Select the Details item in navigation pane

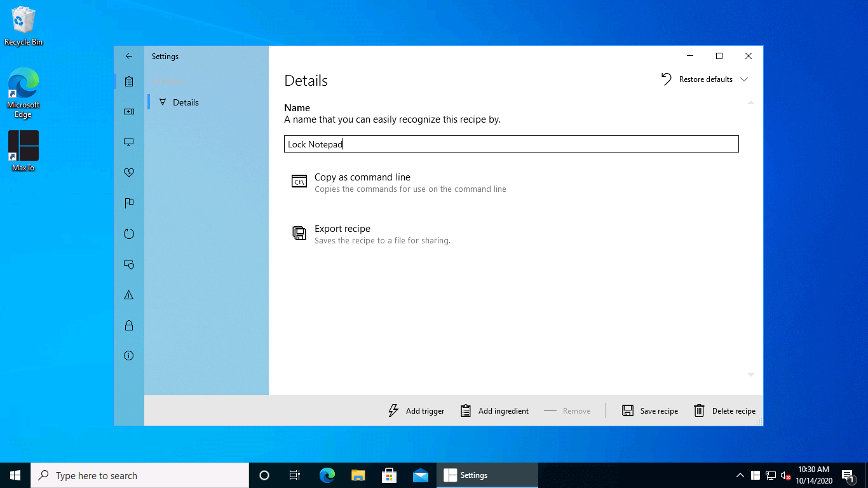click(x=186, y=102)
